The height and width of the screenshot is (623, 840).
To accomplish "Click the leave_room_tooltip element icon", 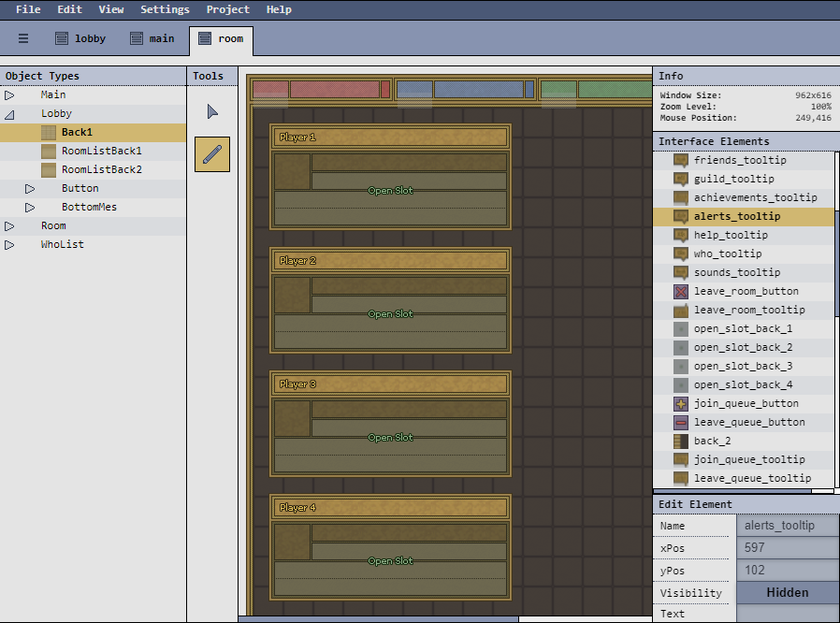I will 681,311.
